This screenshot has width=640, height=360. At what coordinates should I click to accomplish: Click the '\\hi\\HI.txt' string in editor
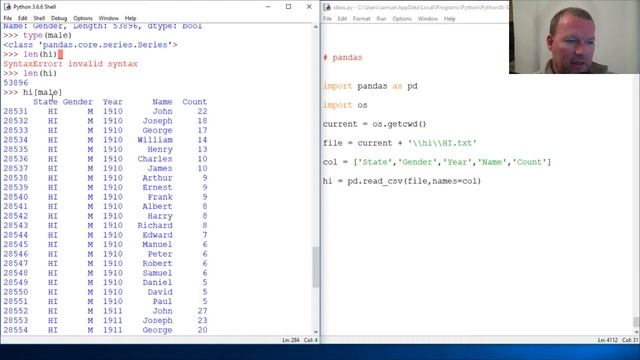442,143
